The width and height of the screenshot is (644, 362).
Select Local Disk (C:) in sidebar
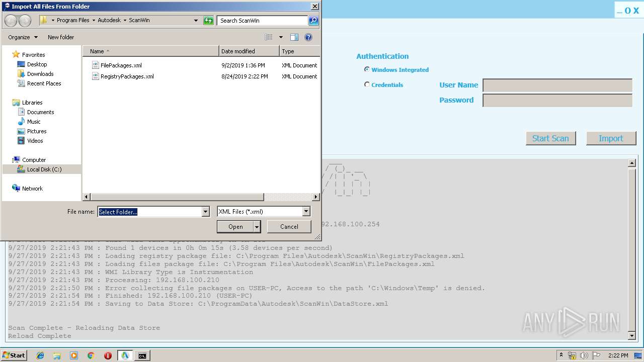click(42, 169)
